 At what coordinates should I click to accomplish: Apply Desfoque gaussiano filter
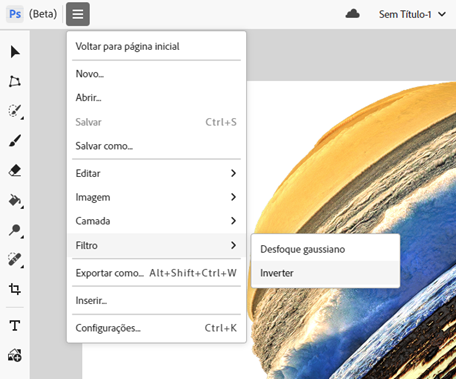coord(325,249)
